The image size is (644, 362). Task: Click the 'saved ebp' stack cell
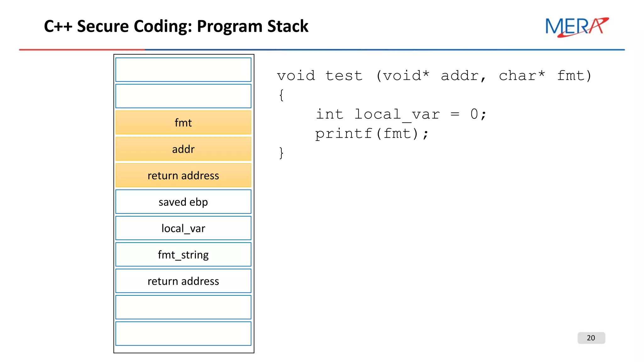[x=183, y=202]
